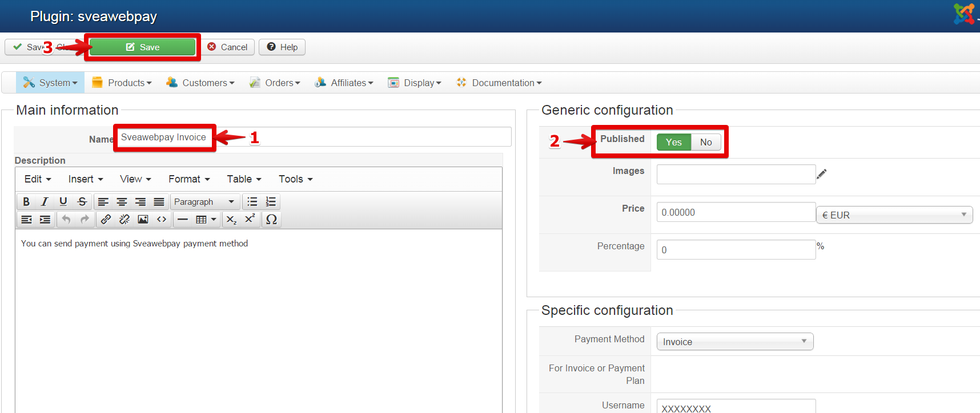The width and height of the screenshot is (980, 413).
Task: Open the editor's Insert menu
Action: click(x=86, y=179)
